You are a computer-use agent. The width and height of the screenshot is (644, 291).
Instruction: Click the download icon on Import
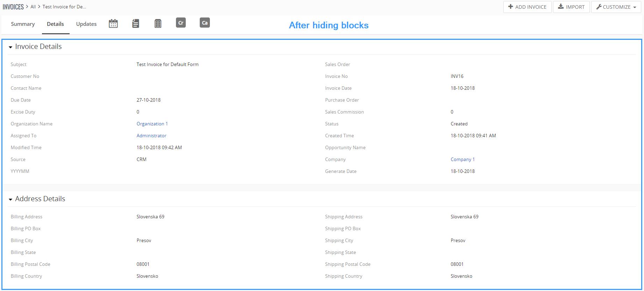(x=560, y=7)
